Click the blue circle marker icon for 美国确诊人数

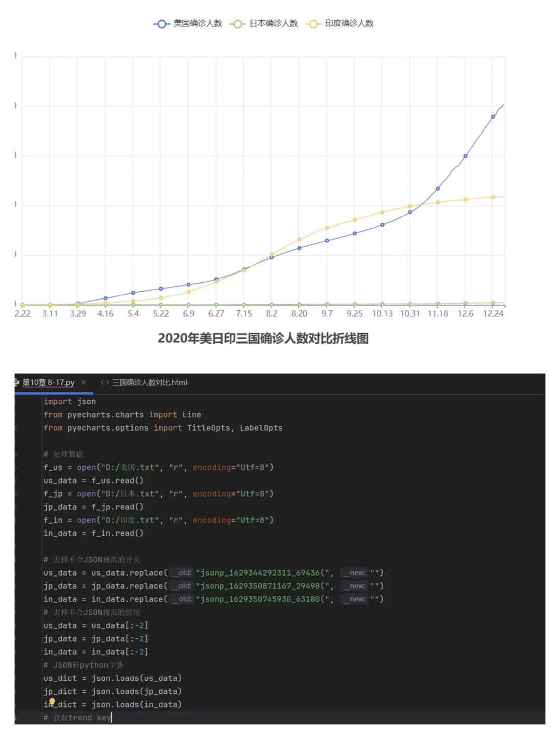[162, 24]
